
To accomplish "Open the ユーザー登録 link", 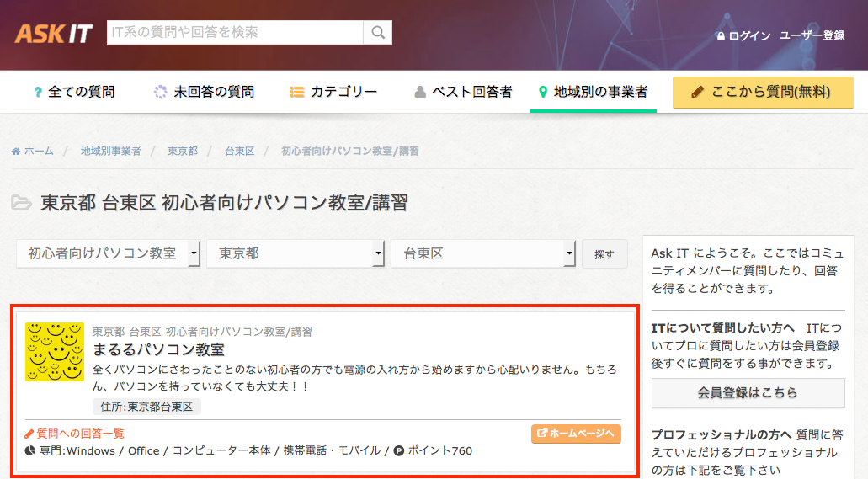I will pyautogui.click(x=812, y=36).
